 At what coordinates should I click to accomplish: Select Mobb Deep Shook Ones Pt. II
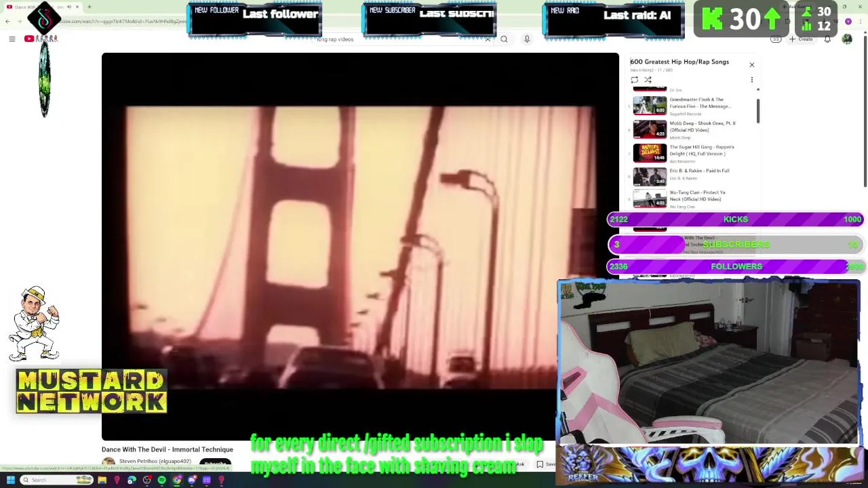click(x=702, y=127)
